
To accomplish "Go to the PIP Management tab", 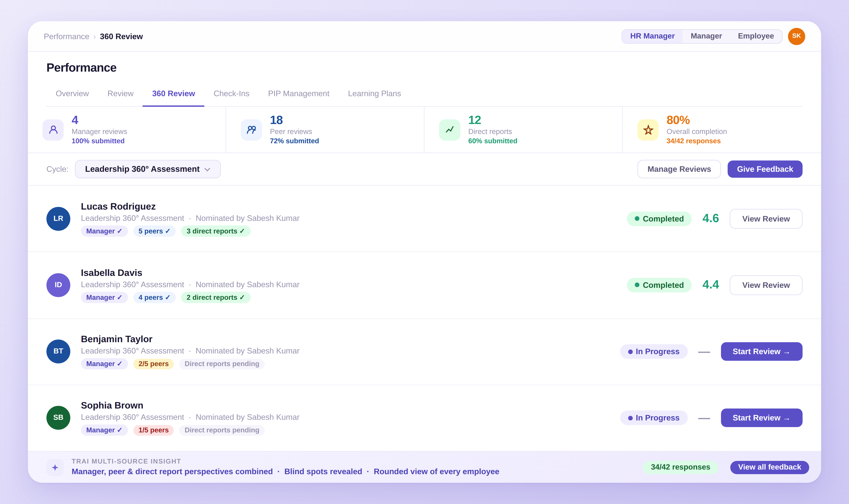I will coord(298,94).
